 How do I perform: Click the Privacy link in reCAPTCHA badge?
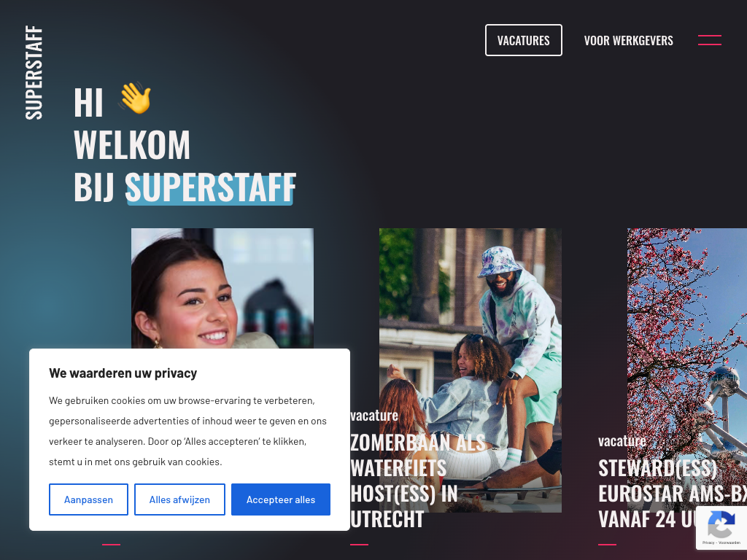pos(708,542)
